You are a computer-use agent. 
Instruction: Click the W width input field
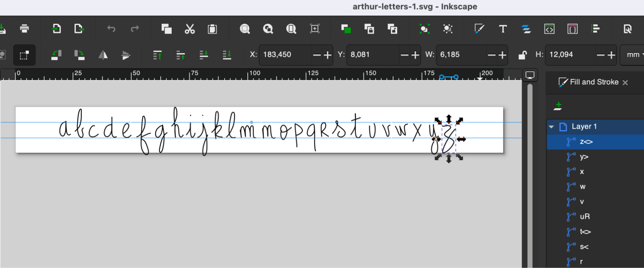coord(461,55)
